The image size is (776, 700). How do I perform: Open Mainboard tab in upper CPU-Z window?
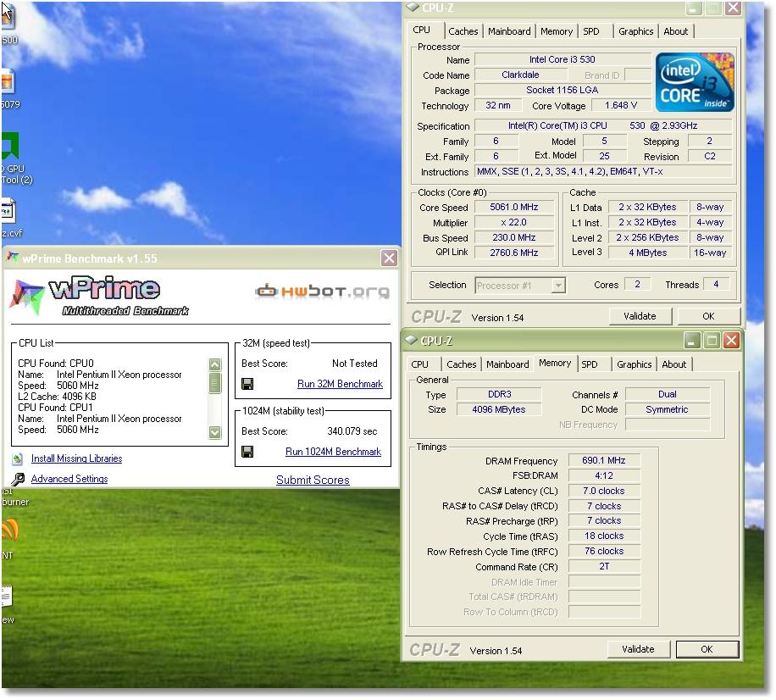point(509,31)
